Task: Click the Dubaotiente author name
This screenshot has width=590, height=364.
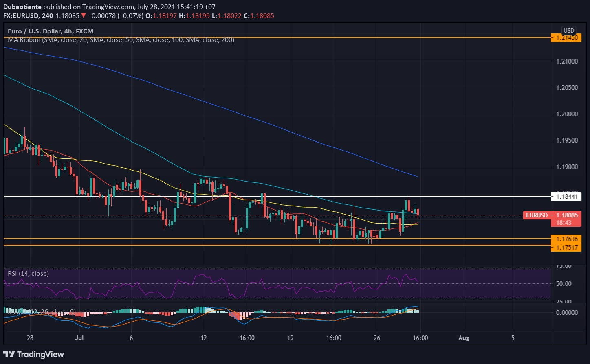Action: pyautogui.click(x=22, y=7)
